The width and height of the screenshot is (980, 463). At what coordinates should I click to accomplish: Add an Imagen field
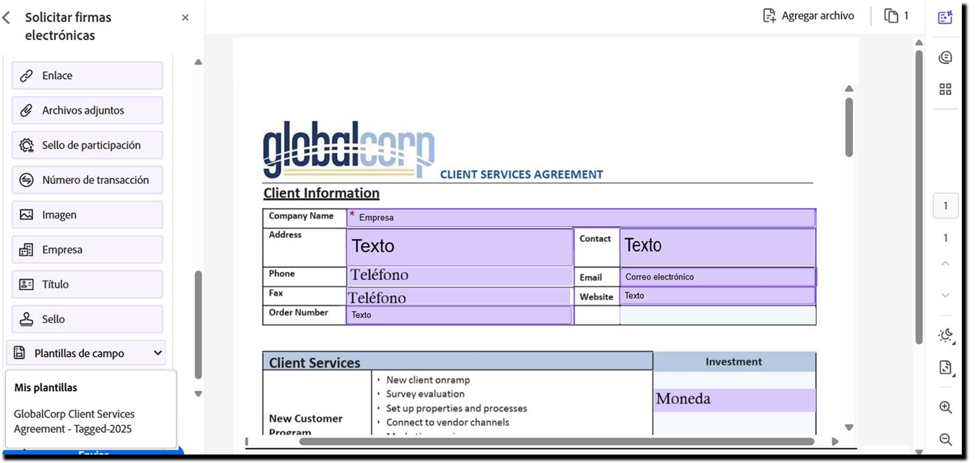[87, 215]
